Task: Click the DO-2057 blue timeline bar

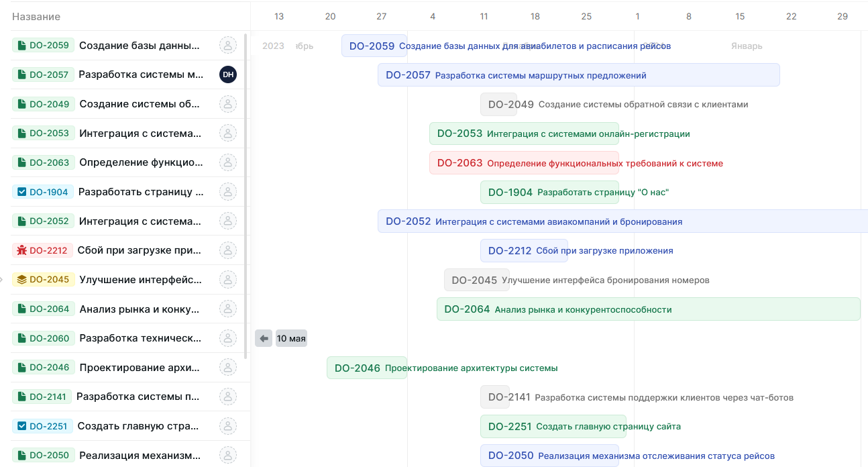Action: (578, 75)
